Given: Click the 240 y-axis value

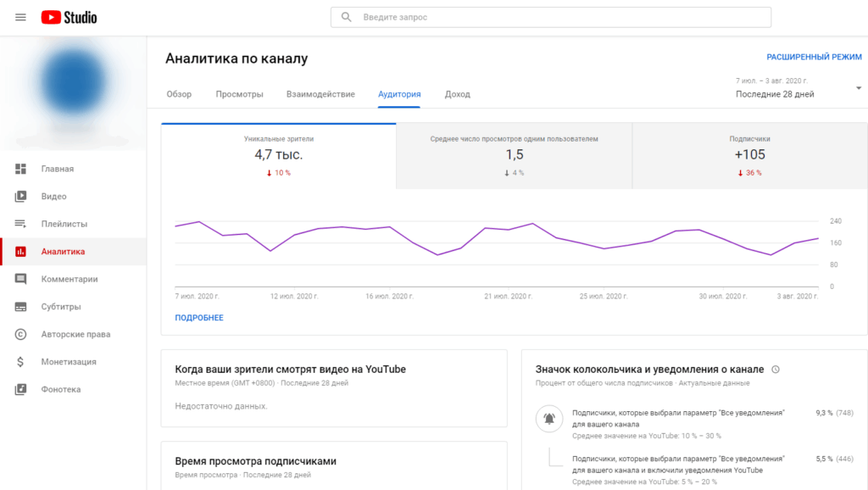Looking at the screenshot, I should click(x=835, y=221).
